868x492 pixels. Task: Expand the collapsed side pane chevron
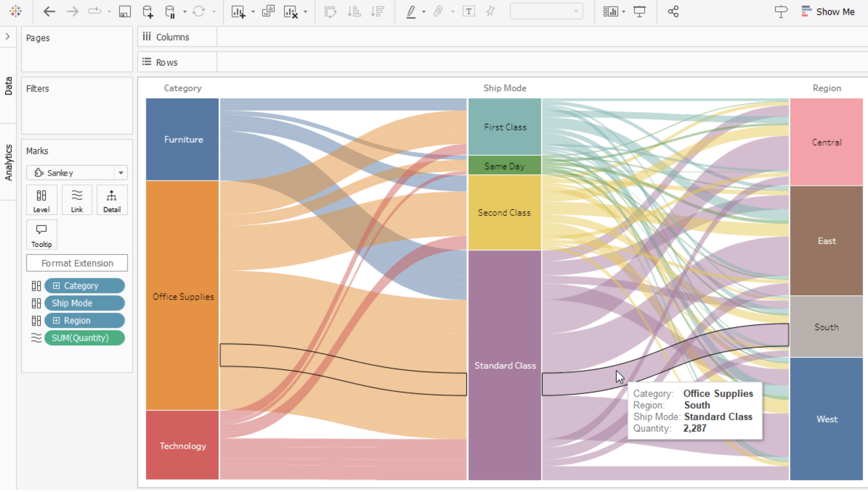click(8, 37)
